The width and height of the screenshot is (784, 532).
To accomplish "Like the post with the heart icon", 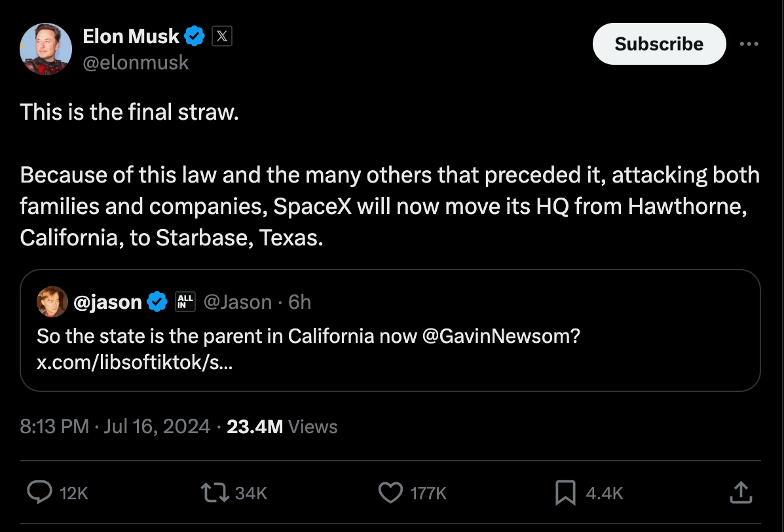I will tap(391, 493).
